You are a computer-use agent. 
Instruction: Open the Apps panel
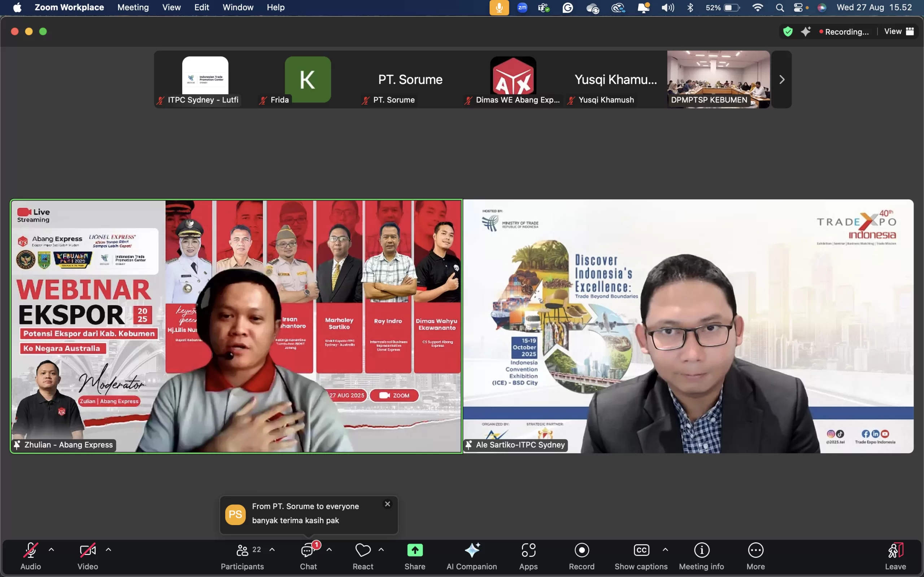coord(528,550)
